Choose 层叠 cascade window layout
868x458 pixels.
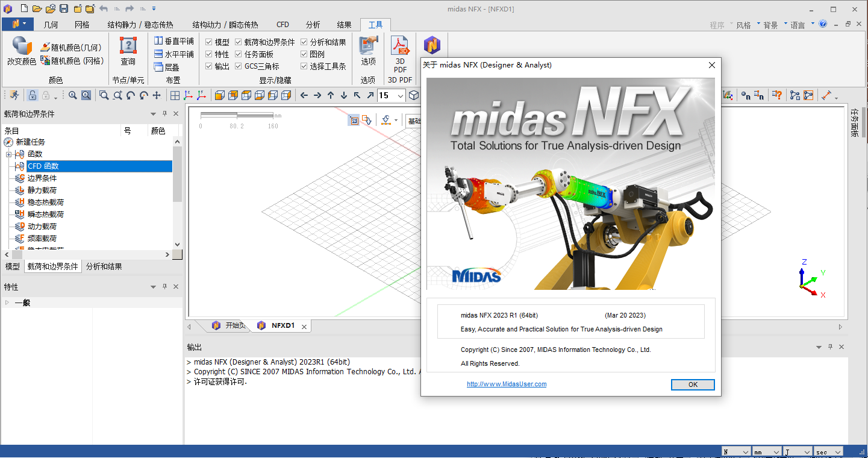pyautogui.click(x=167, y=67)
